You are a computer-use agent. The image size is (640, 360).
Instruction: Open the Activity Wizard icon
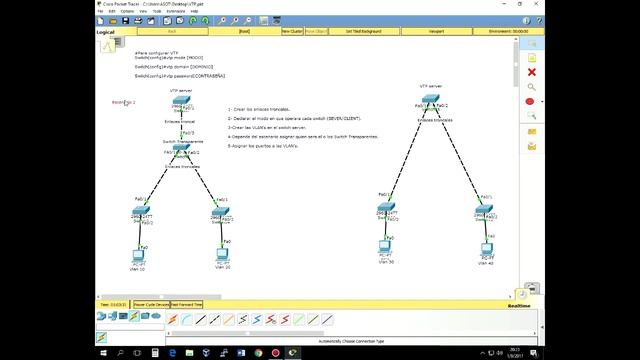pos(151,20)
